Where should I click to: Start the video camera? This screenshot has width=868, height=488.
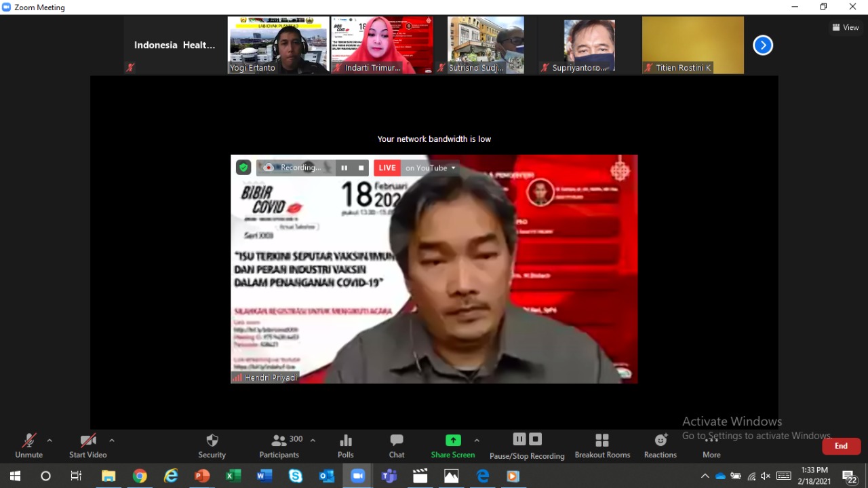click(x=88, y=446)
